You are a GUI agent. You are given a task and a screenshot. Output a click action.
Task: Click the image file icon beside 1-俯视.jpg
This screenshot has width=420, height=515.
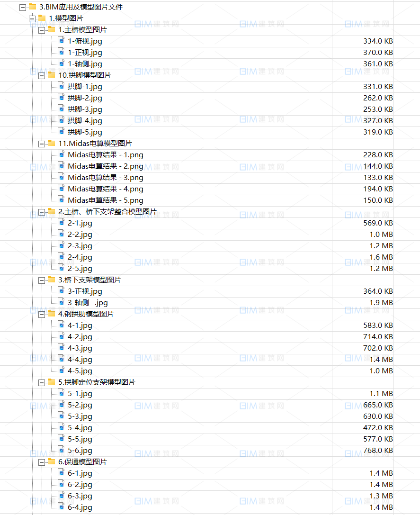(61, 41)
